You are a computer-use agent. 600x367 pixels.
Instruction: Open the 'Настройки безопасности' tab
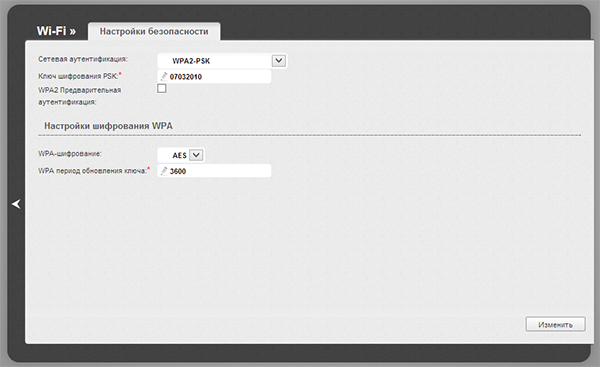pyautogui.click(x=154, y=31)
